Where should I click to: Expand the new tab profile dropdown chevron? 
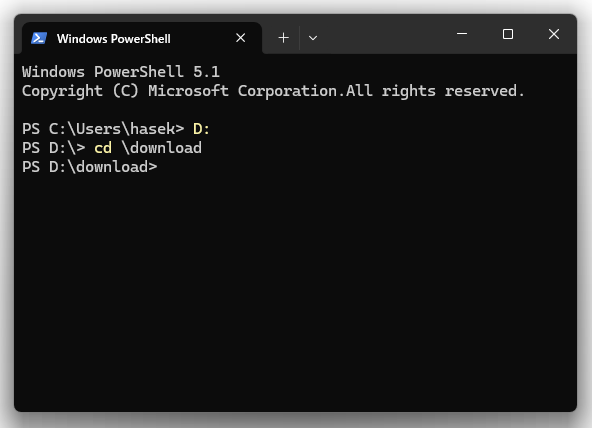(x=313, y=38)
